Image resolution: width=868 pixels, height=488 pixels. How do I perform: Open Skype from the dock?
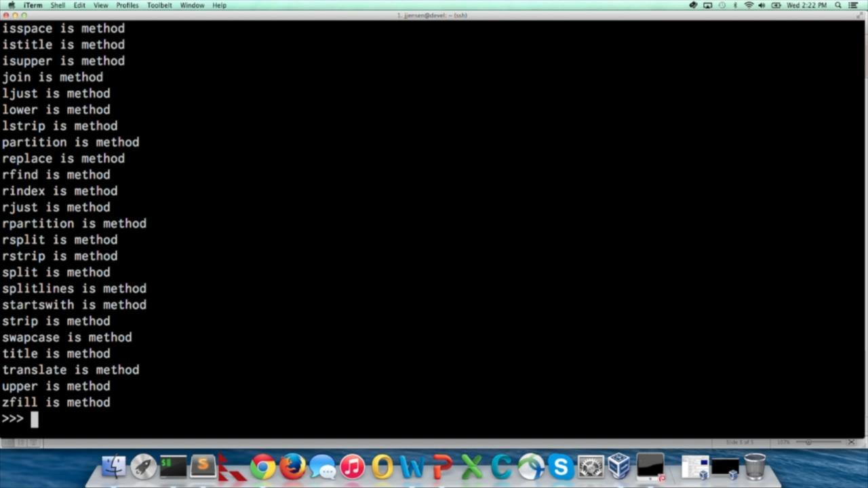(x=561, y=466)
